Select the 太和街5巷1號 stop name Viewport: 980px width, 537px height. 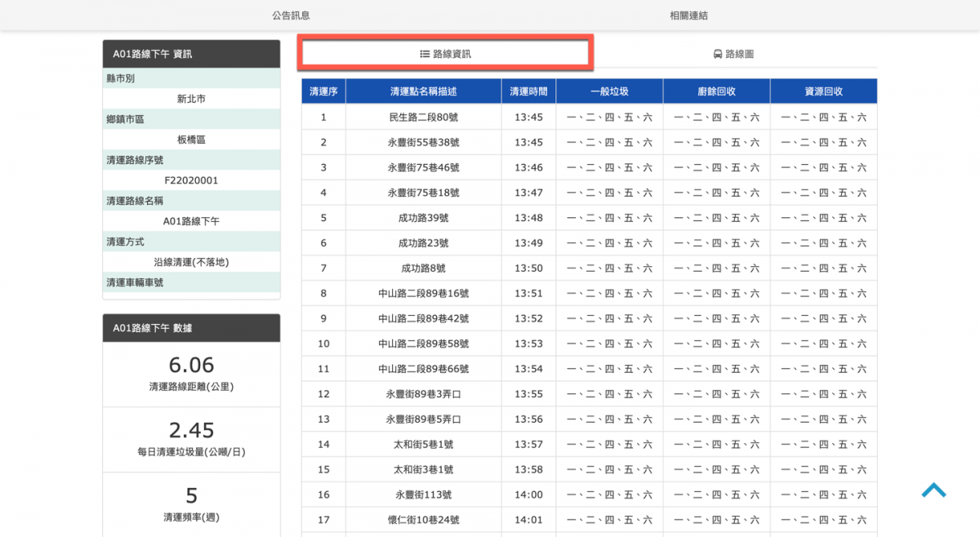(x=424, y=445)
